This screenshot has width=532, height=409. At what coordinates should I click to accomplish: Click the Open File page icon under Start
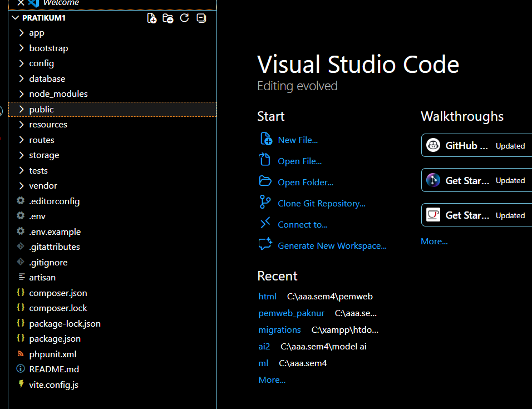265,159
